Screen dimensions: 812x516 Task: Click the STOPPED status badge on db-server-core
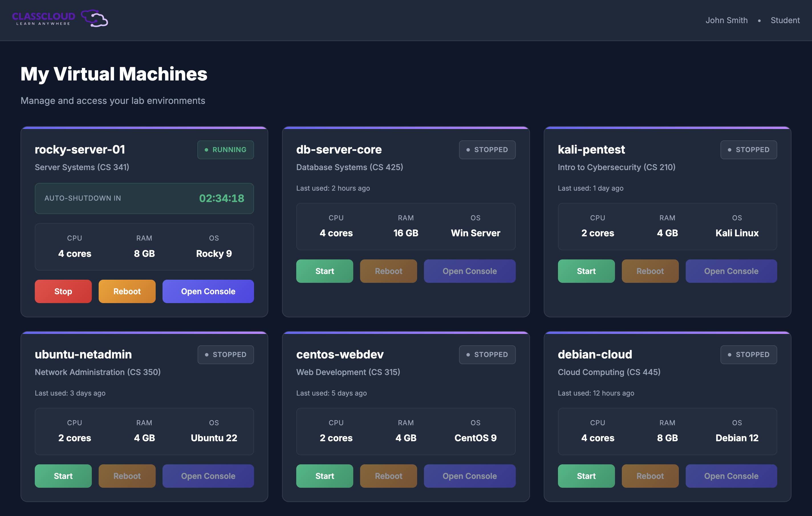[487, 150]
